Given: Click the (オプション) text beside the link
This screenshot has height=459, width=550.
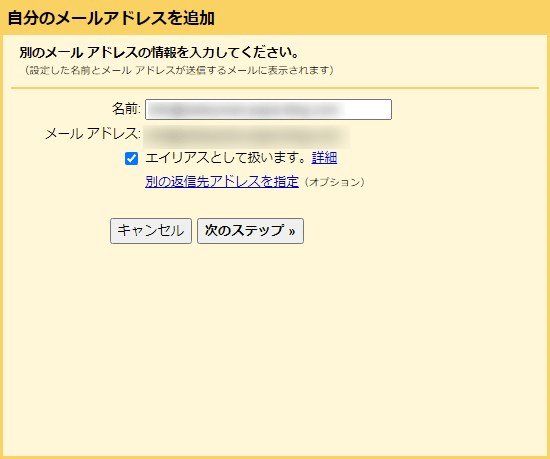Looking at the screenshot, I should tap(335, 182).
